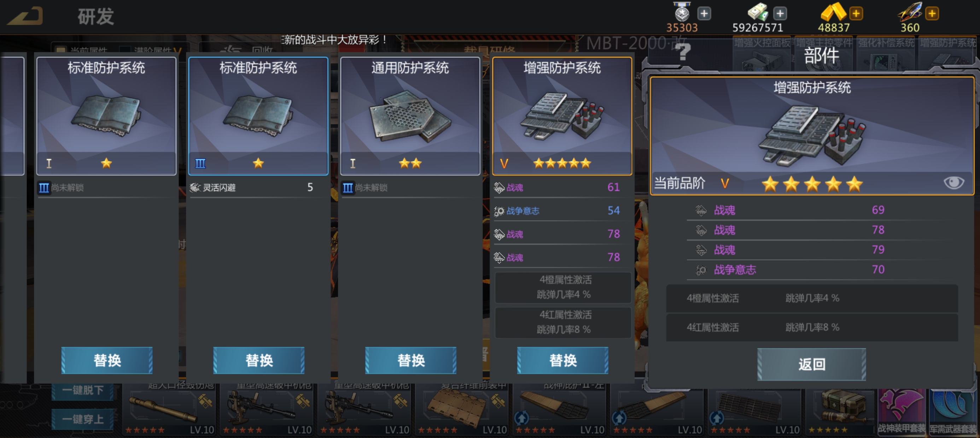980x438 pixels.
Task: Replace with the one-star 标准防护系统 tier I
Action: click(107, 360)
